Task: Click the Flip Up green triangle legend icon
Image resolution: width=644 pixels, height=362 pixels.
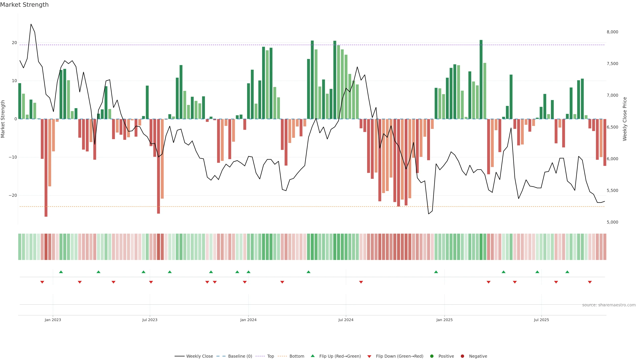Action: point(312,356)
